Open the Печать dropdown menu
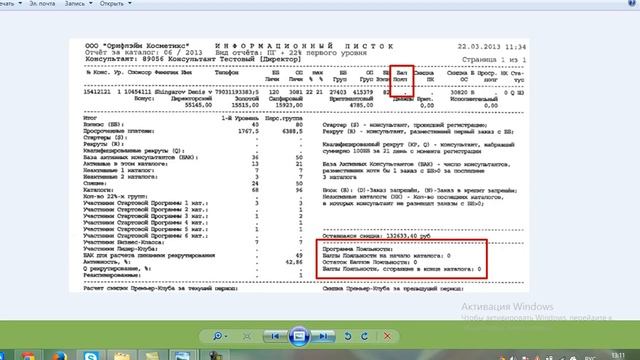This screenshot has width=640, height=360. tap(10, 3)
